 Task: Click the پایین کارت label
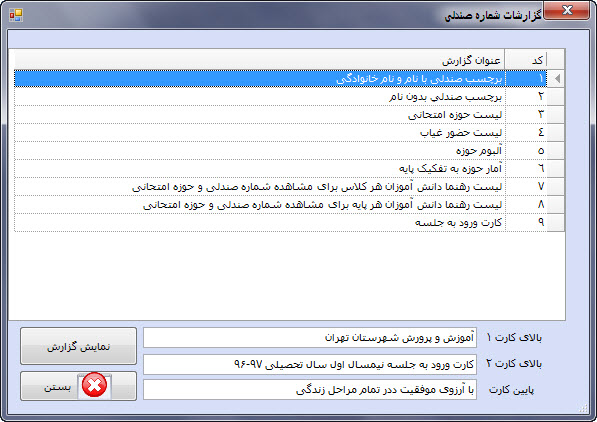point(511,390)
